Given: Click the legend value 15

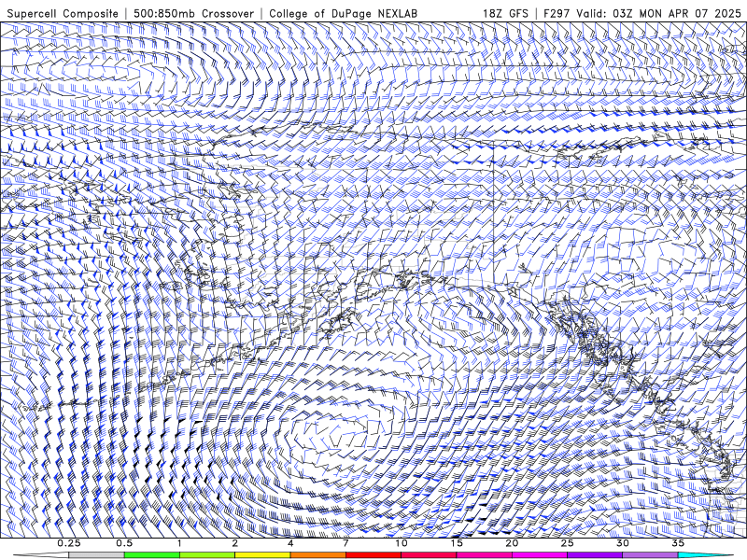Looking at the screenshot, I should (457, 543).
